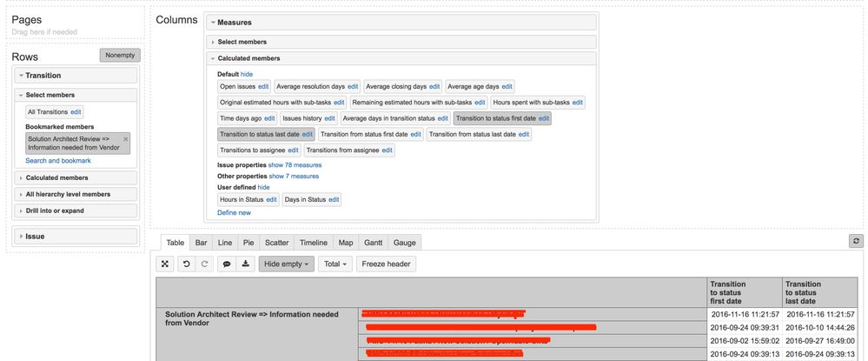Click show 78 measures link
The width and height of the screenshot is (868, 361).
[295, 165]
